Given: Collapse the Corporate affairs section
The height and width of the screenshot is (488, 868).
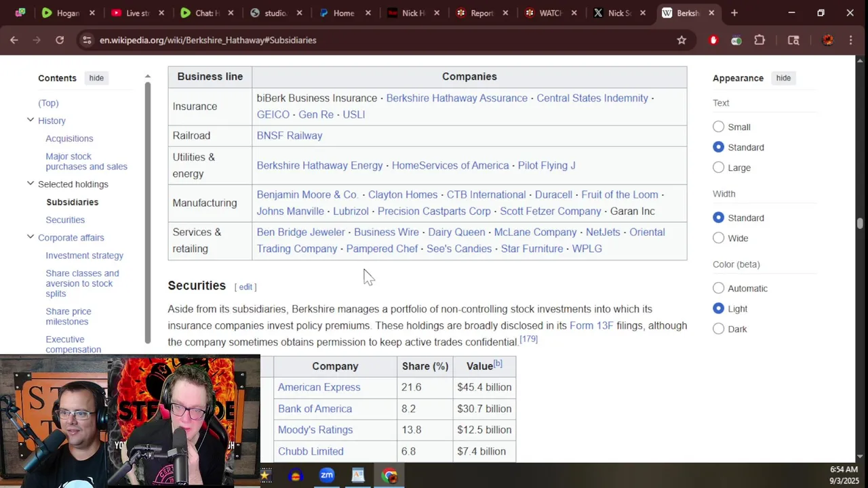Looking at the screenshot, I should tap(31, 237).
